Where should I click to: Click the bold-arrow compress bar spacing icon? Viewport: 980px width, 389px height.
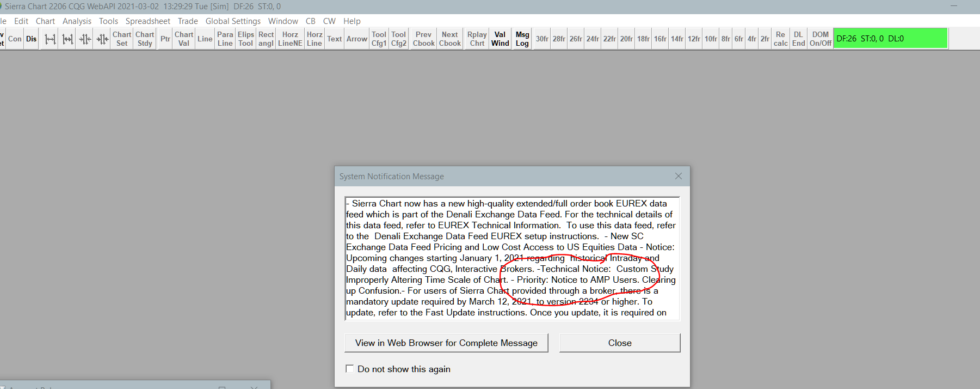tap(102, 39)
